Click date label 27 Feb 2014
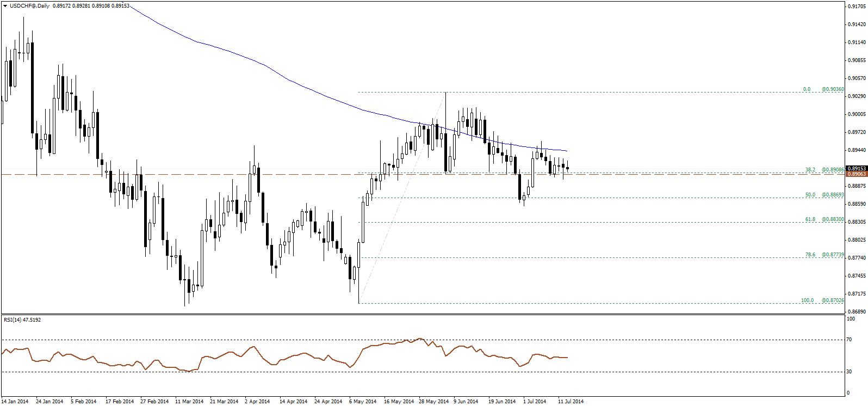The image size is (868, 406). pos(154,402)
